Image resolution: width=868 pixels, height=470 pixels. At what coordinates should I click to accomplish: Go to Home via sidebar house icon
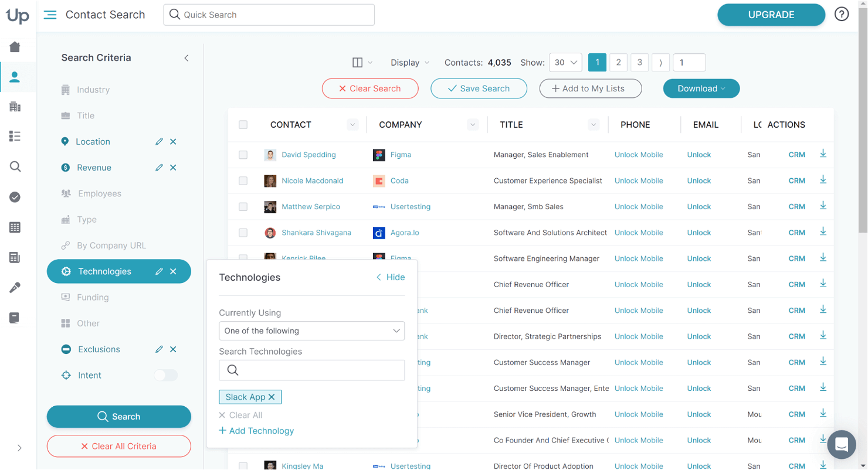[15, 47]
